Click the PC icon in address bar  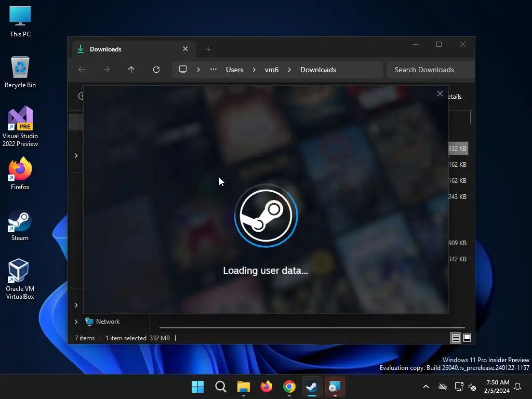(183, 70)
